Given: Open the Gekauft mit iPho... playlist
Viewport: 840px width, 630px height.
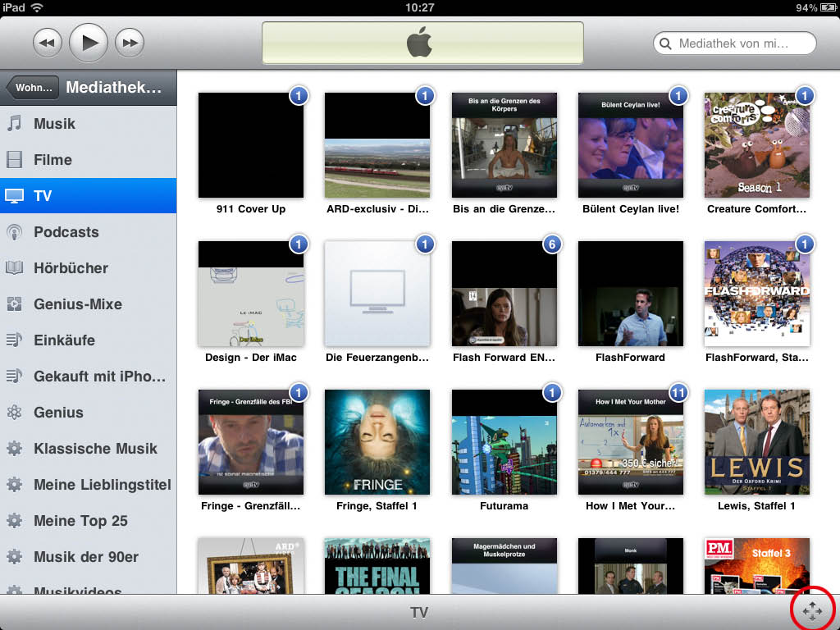Looking at the screenshot, I should point(89,377).
